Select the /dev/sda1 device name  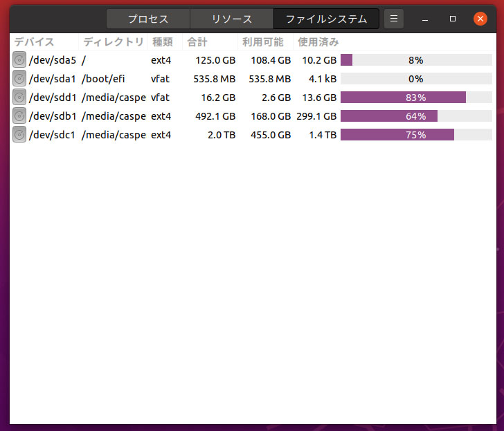click(53, 79)
